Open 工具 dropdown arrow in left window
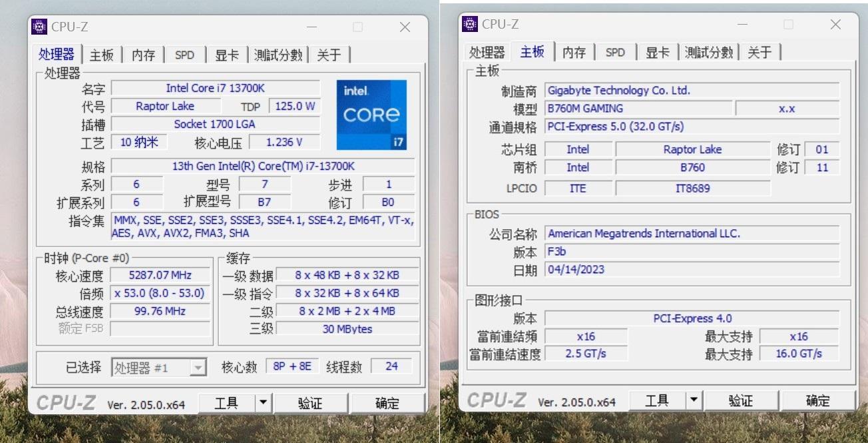 264,403
